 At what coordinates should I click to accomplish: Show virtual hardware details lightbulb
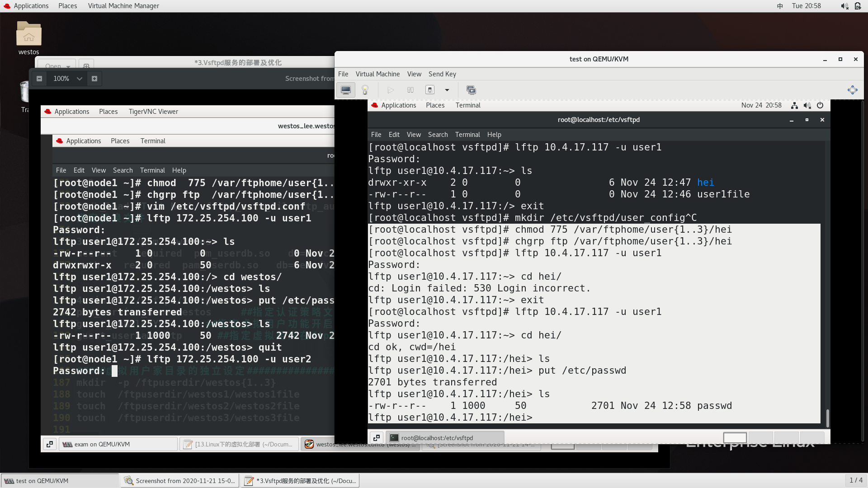pyautogui.click(x=365, y=90)
